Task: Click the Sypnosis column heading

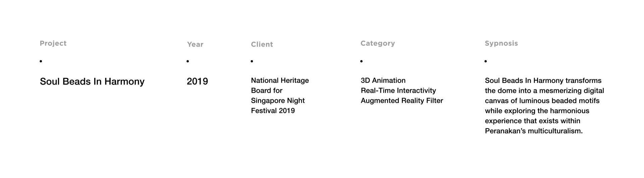Action: click(501, 43)
